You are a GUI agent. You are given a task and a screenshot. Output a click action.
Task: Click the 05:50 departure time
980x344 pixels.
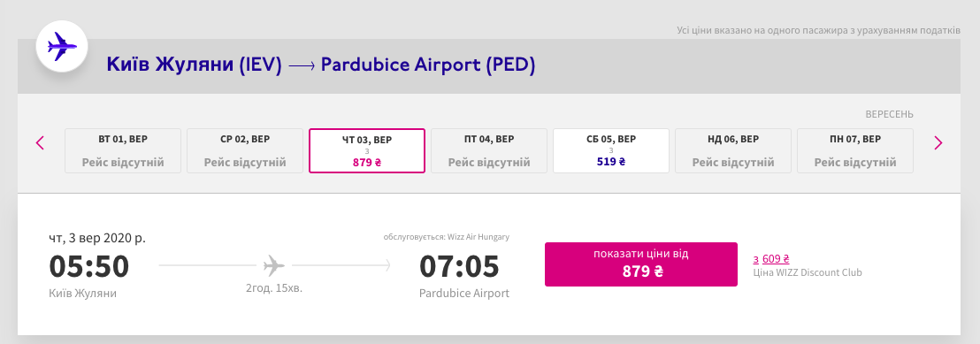pos(88,266)
